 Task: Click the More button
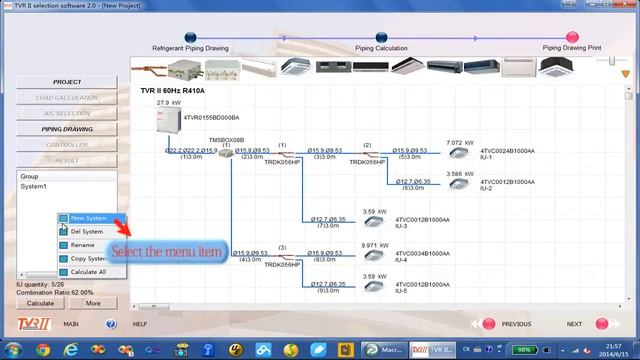coord(93,303)
